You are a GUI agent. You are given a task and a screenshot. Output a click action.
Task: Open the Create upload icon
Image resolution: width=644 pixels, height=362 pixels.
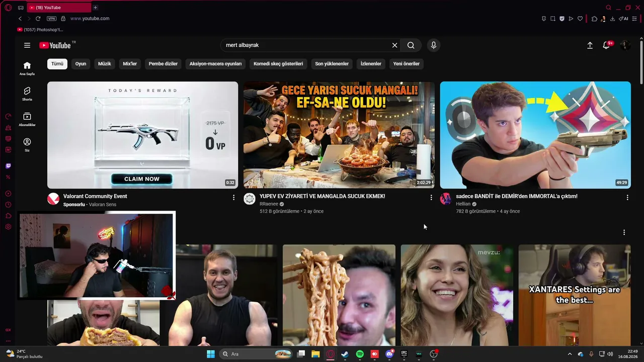click(590, 45)
